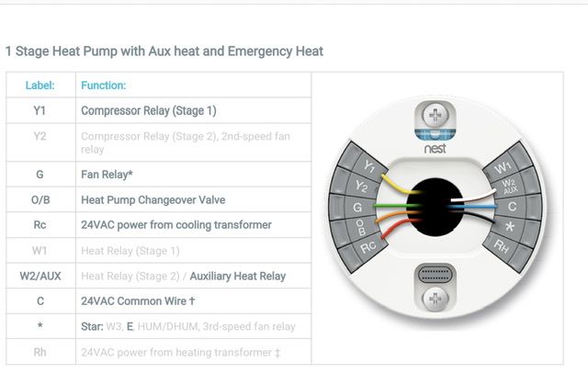The image size is (588, 373).
Task: Click the "Label:" column header
Action: click(x=40, y=85)
